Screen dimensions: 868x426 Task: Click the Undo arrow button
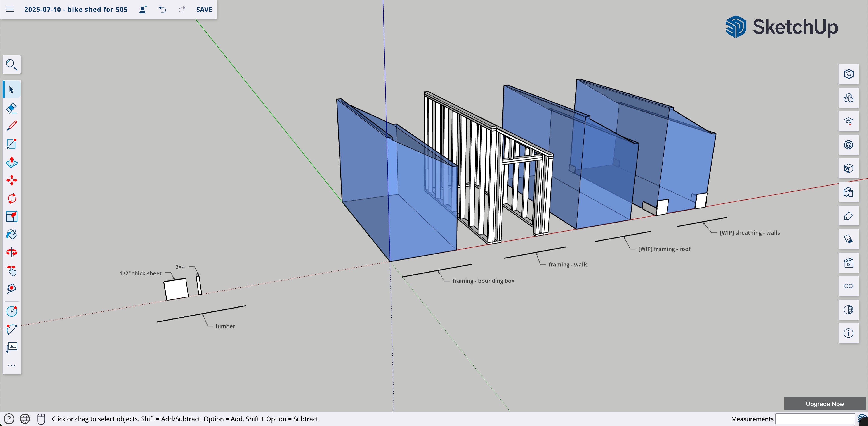163,10
